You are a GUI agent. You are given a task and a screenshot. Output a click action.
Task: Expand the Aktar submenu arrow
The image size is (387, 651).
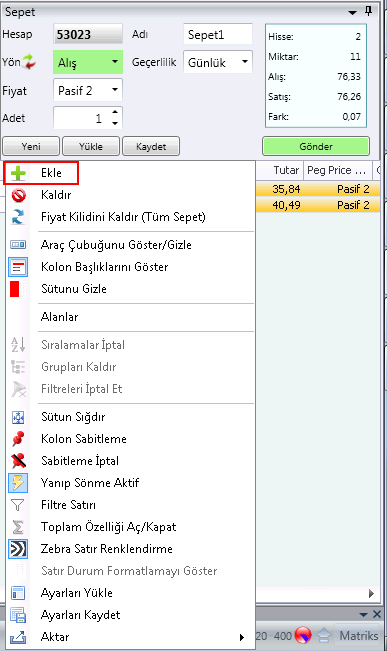(242, 637)
